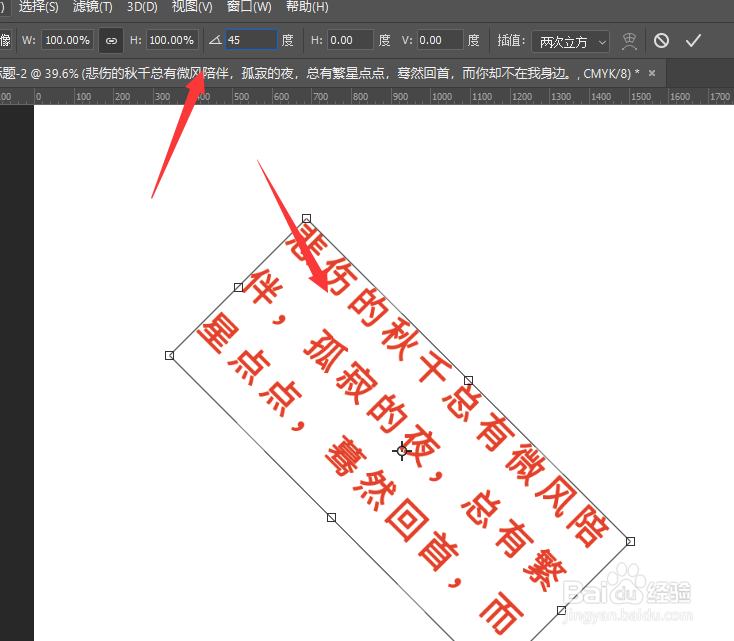Screen dimensions: 734x641
Task: Edit the vertical skew V field
Action: pyautogui.click(x=440, y=40)
